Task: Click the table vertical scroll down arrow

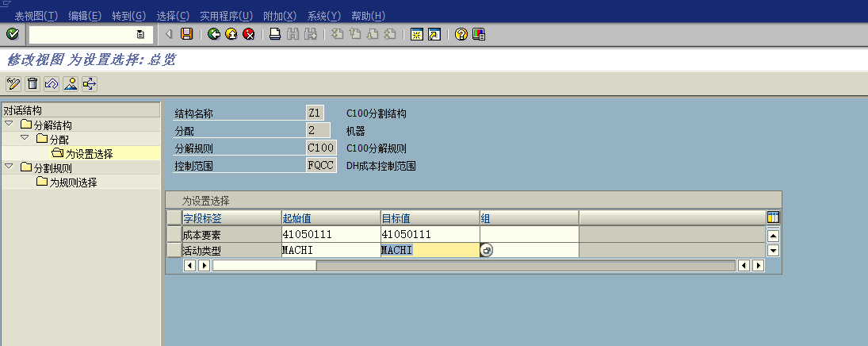Action: [x=774, y=251]
